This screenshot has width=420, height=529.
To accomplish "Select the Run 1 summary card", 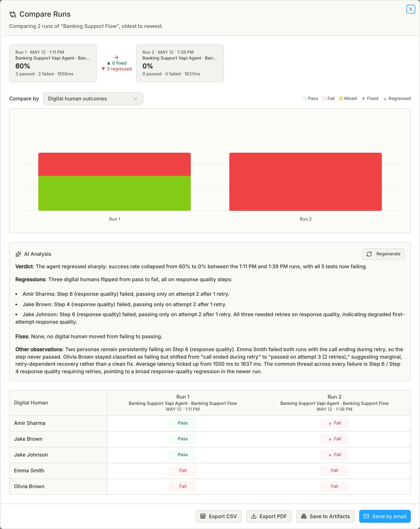I will tap(53, 63).
